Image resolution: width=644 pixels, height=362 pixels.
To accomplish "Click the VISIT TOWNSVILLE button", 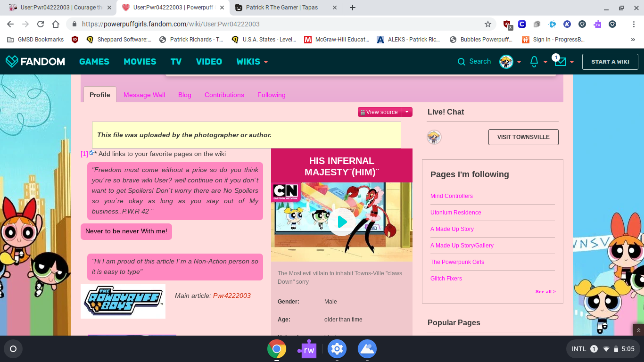I will coord(523,137).
